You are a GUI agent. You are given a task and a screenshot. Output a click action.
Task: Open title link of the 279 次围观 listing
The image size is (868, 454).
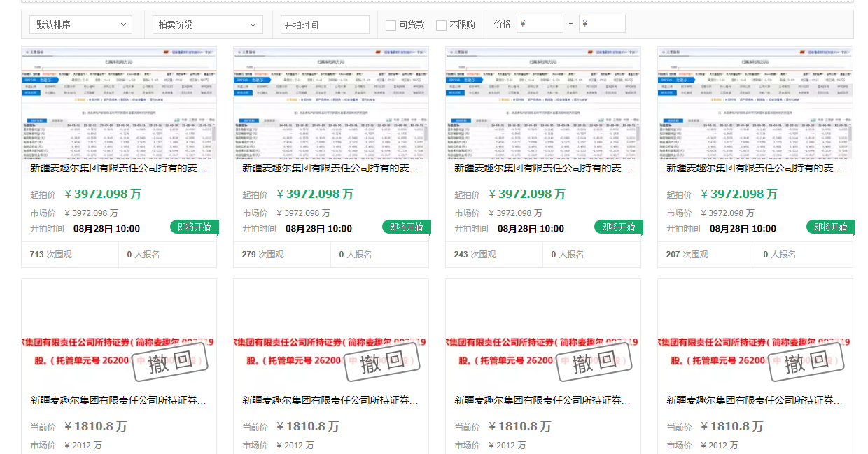(331, 169)
